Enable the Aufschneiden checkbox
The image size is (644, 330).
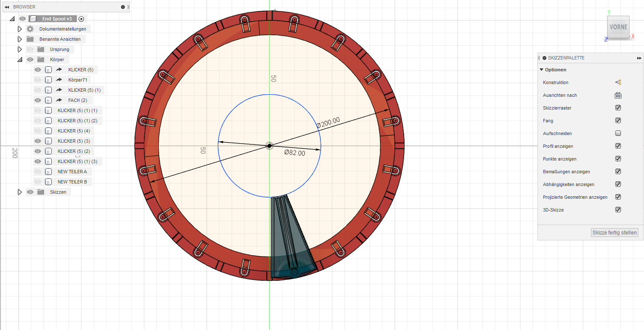(x=618, y=133)
